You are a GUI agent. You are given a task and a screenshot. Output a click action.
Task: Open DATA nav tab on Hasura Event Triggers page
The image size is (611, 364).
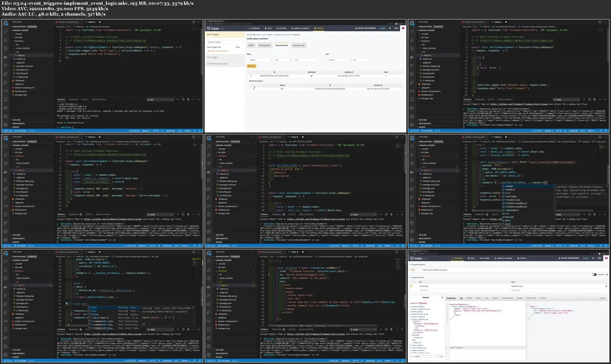[268, 28]
